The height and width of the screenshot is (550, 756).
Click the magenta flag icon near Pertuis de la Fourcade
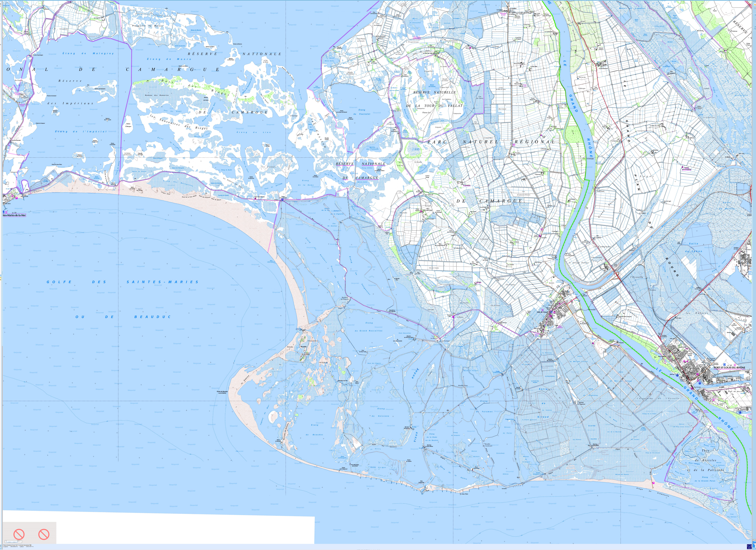tap(17, 198)
